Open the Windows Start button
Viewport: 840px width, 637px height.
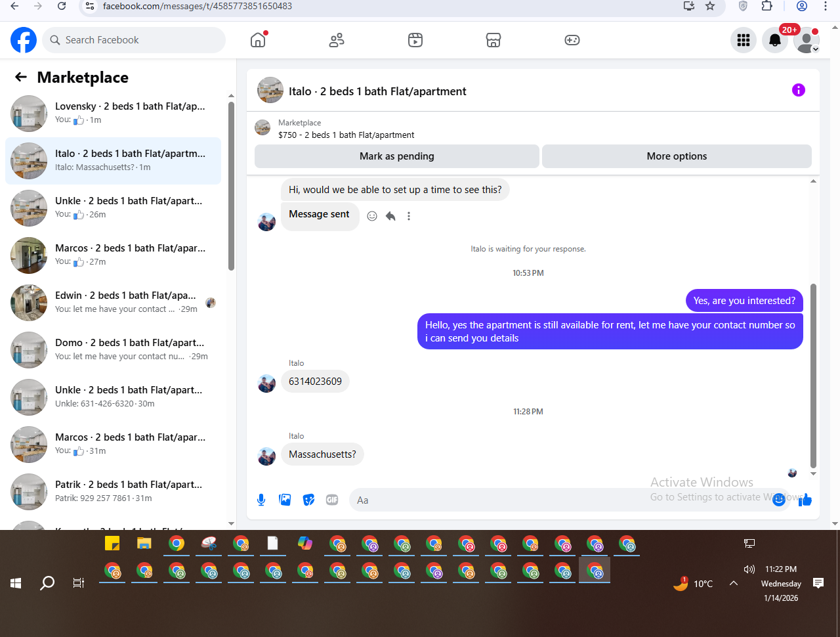(x=16, y=583)
